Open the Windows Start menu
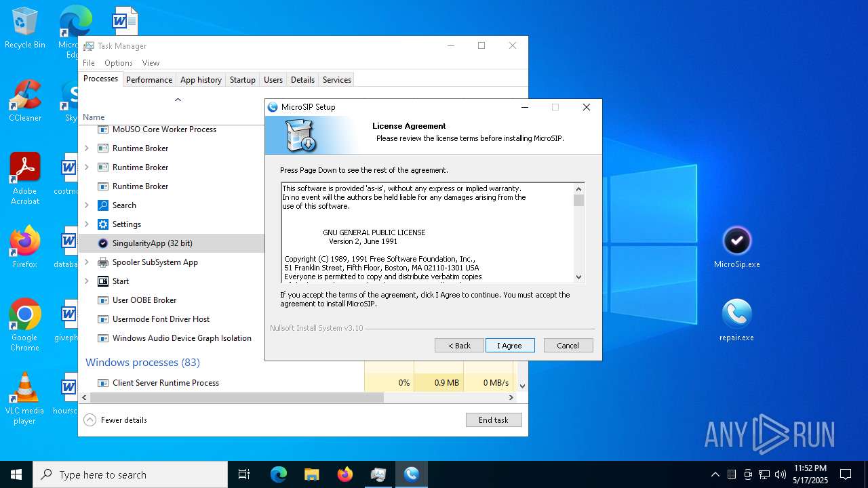 16,474
